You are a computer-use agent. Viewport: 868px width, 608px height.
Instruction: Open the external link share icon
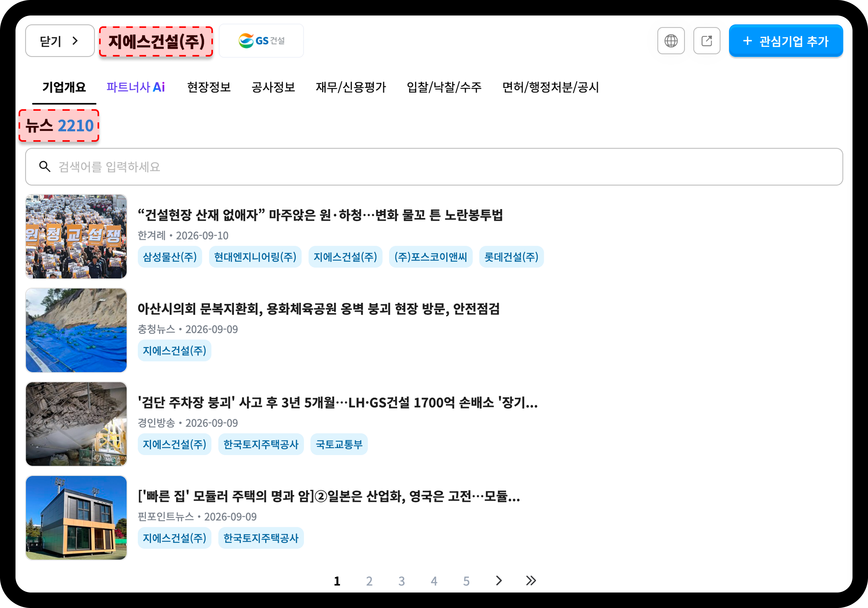(707, 41)
